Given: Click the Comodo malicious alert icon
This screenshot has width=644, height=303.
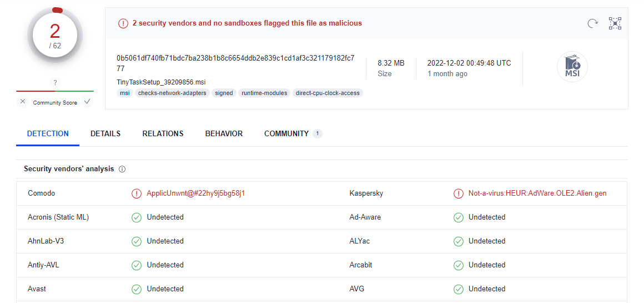Looking at the screenshot, I should [x=137, y=193].
